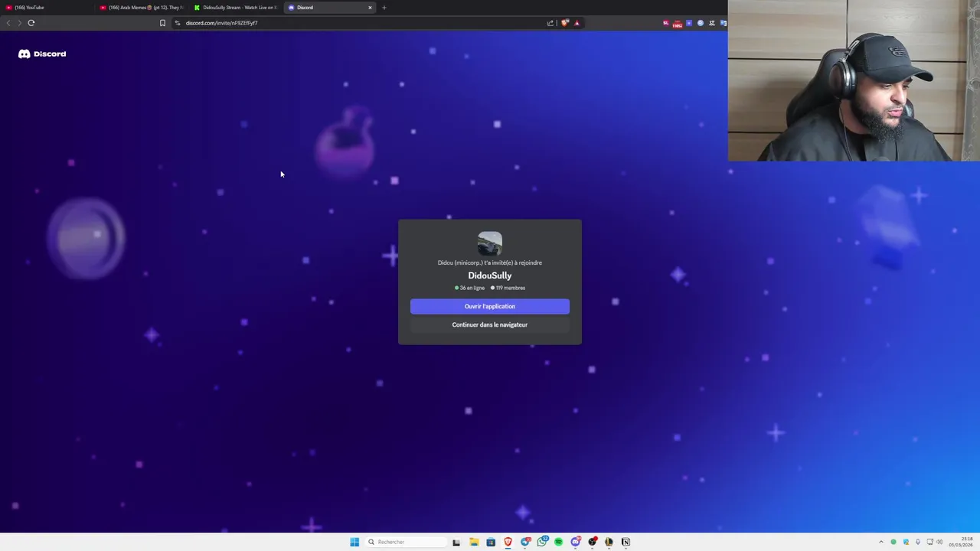Viewport: 980px width, 551px height.
Task: Open File Explorer from the taskbar
Action: (474, 542)
